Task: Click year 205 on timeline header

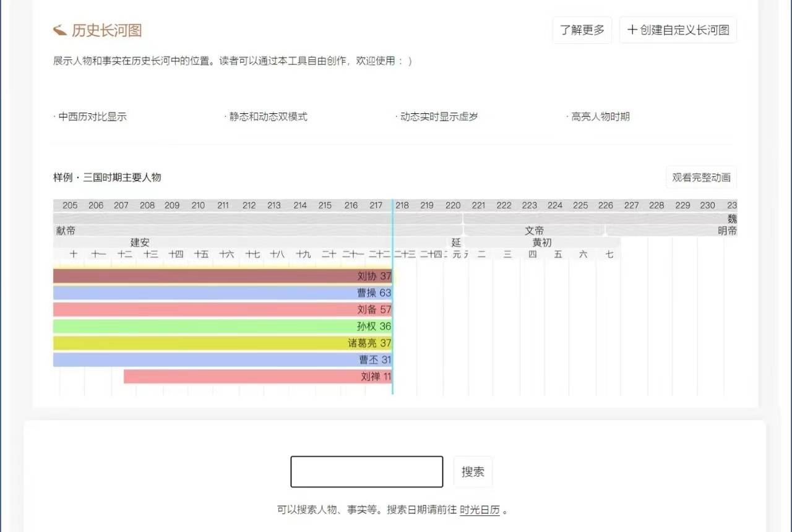Action: 70,205
